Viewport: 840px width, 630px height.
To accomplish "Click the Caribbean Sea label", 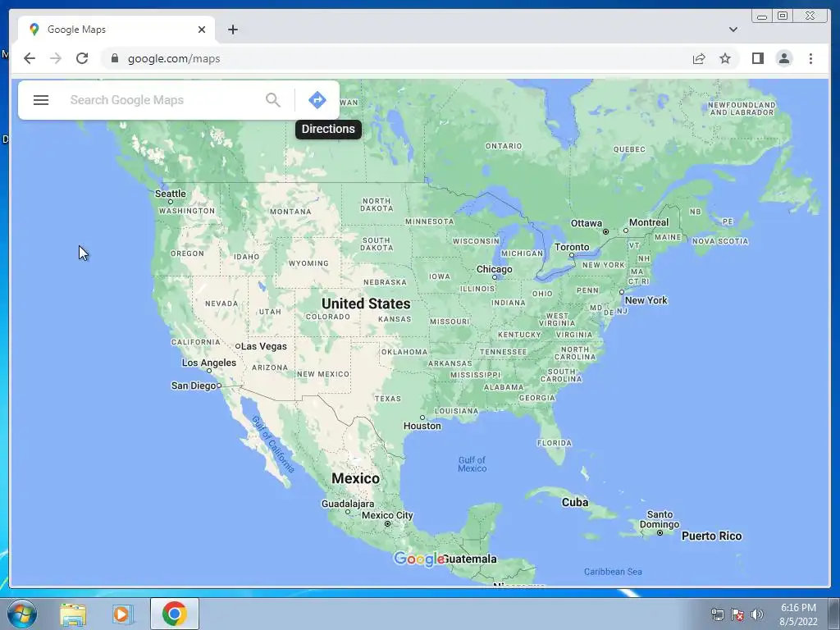I will [x=613, y=572].
